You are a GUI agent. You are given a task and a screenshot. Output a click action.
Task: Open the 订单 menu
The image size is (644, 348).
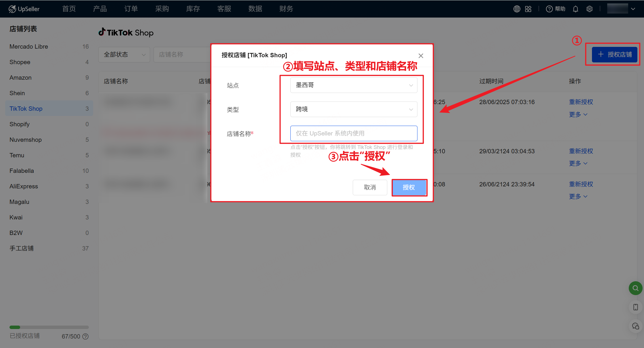click(131, 9)
